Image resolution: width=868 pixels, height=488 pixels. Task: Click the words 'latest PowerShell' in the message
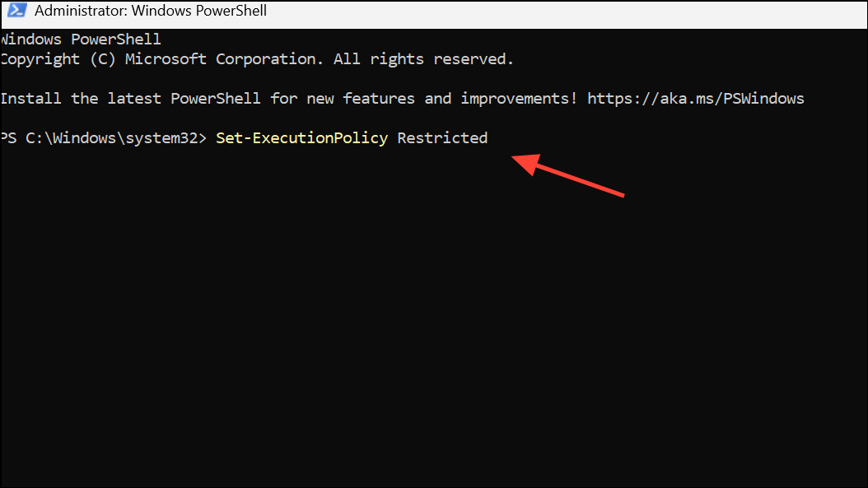[x=184, y=99]
